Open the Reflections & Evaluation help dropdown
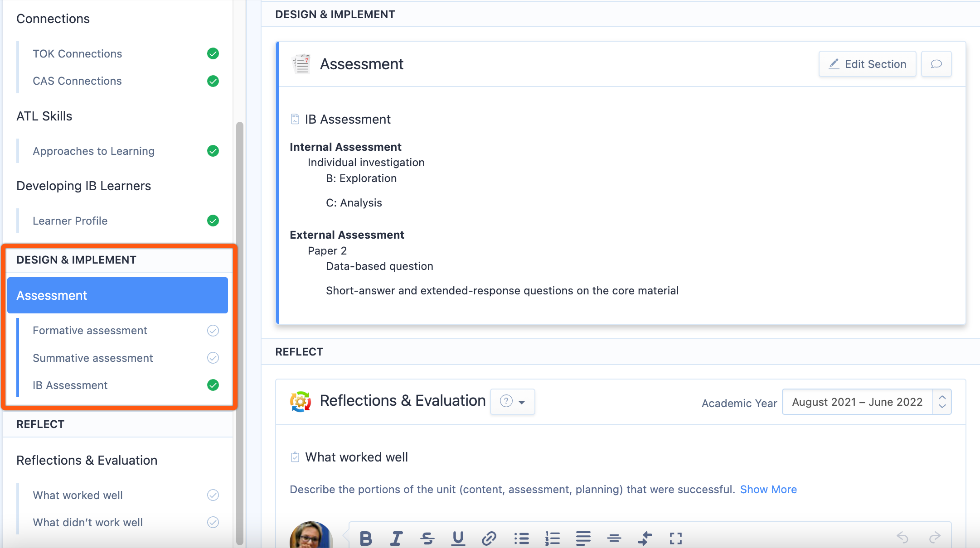The height and width of the screenshot is (548, 980). point(512,402)
